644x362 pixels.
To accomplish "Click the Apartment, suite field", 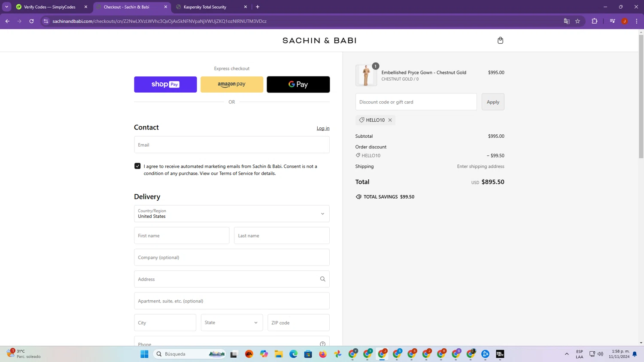I will coord(232,301).
